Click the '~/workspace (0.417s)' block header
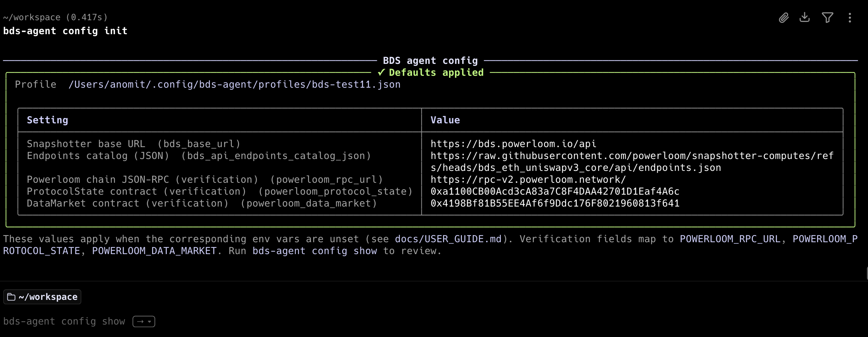 [56, 17]
